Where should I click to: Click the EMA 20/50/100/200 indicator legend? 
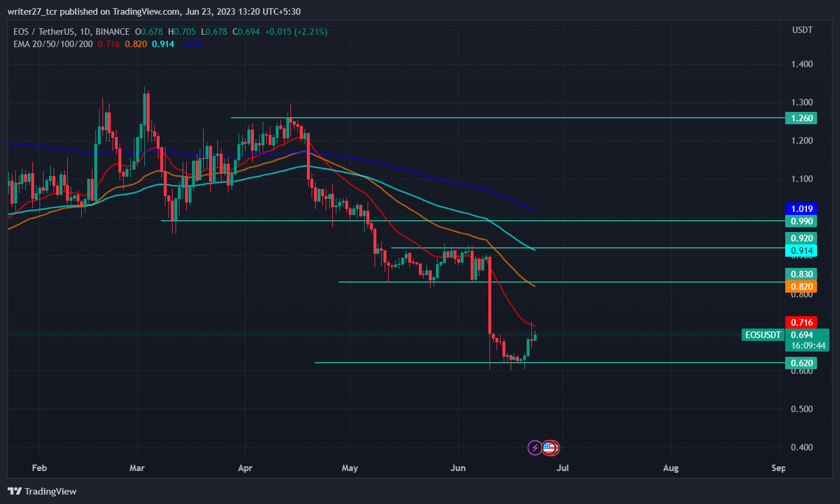tap(53, 44)
